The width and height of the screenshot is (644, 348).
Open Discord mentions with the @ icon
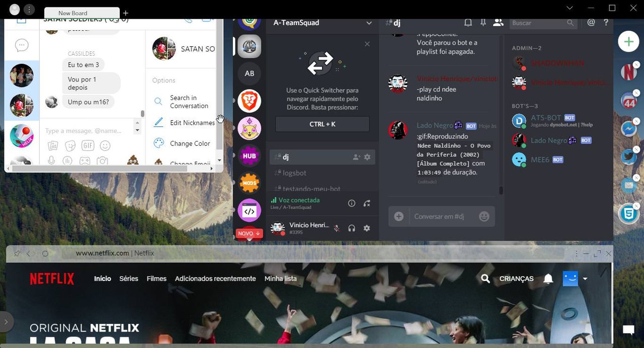pyautogui.click(x=591, y=23)
